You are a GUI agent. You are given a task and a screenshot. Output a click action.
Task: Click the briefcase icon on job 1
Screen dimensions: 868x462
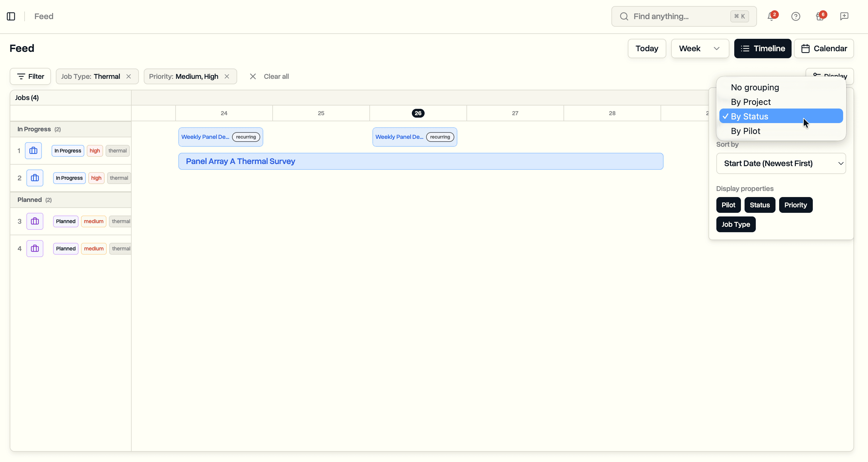[33, 151]
